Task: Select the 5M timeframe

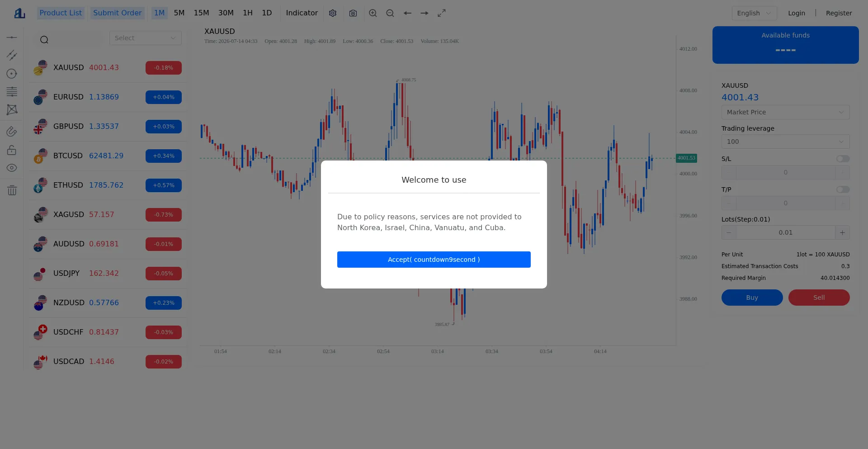Action: 179,13
